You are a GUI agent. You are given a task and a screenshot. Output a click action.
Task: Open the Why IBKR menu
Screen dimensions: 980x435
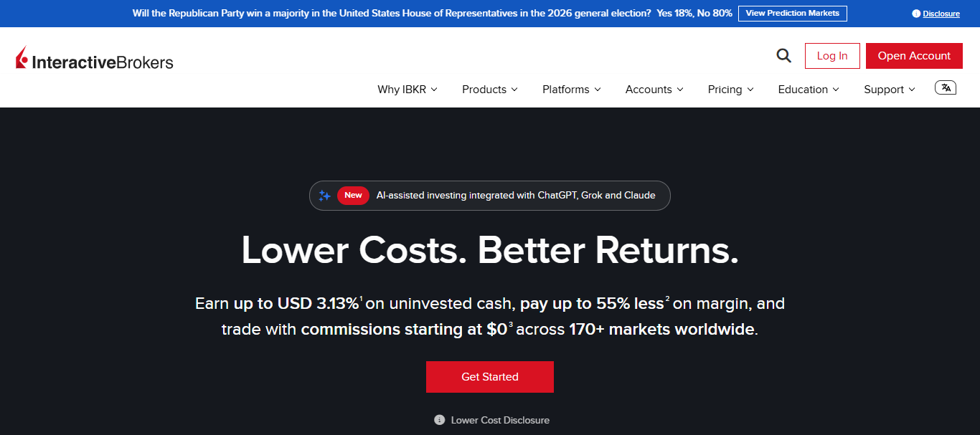pos(407,90)
